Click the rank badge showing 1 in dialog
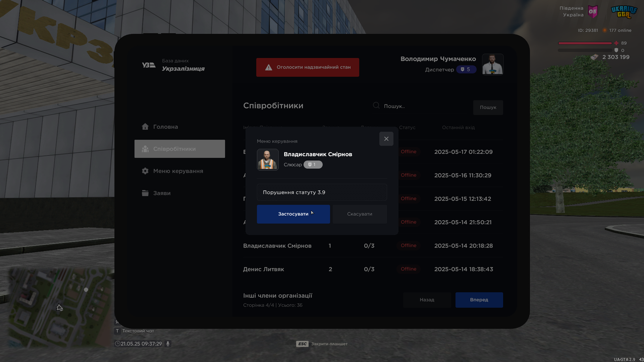Viewport: 644px width, 362px height. click(x=312, y=164)
